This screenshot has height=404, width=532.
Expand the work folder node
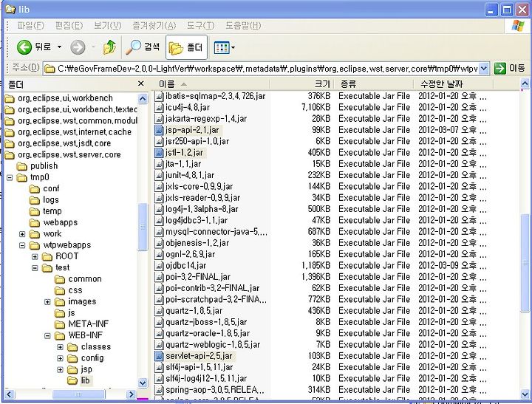tap(22, 234)
